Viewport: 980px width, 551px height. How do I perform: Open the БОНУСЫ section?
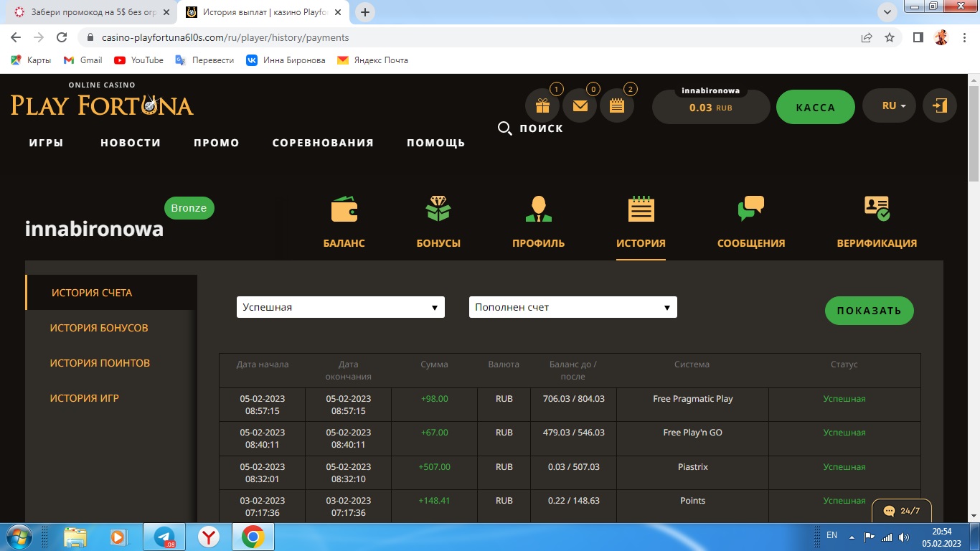coord(438,222)
